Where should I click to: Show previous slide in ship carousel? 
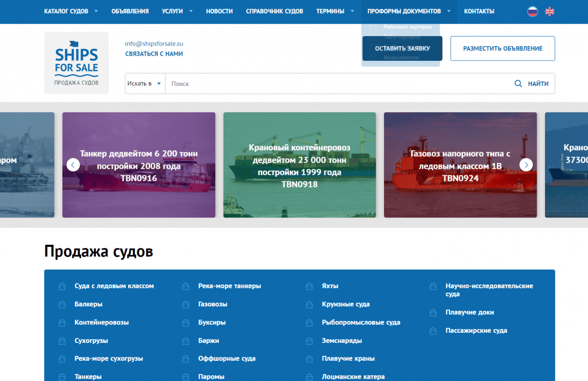click(x=73, y=165)
